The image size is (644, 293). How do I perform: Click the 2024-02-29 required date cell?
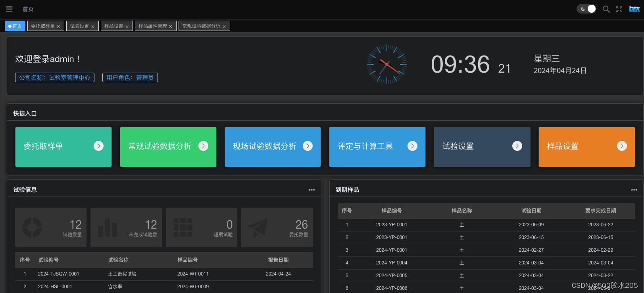point(600,250)
